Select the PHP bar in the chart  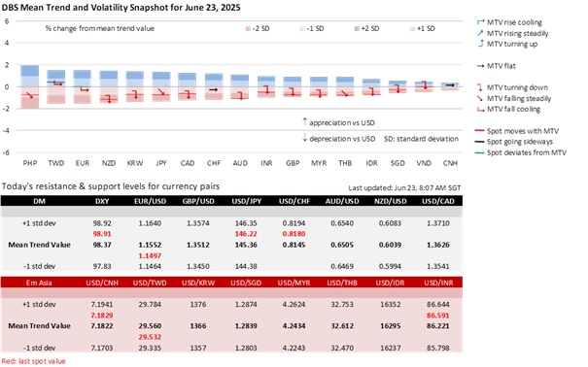pyautogui.click(x=29, y=86)
